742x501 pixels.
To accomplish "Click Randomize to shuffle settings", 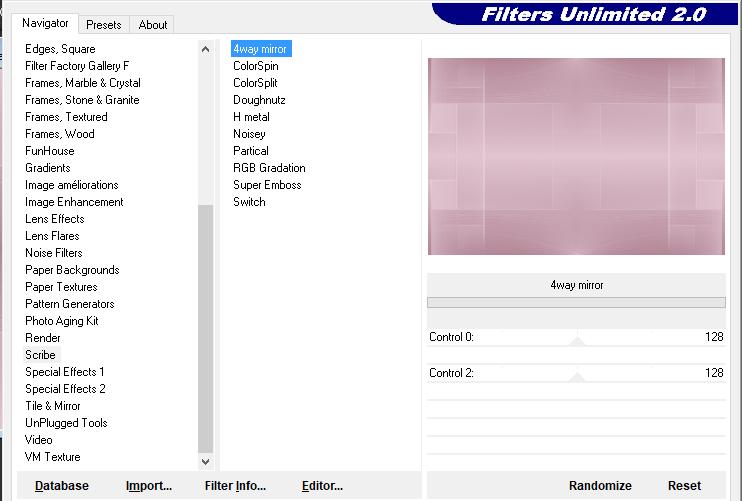I will coord(600,486).
